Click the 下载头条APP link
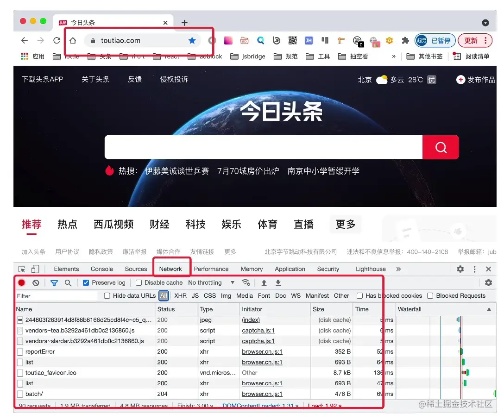The height and width of the screenshot is (420, 504). (43, 79)
